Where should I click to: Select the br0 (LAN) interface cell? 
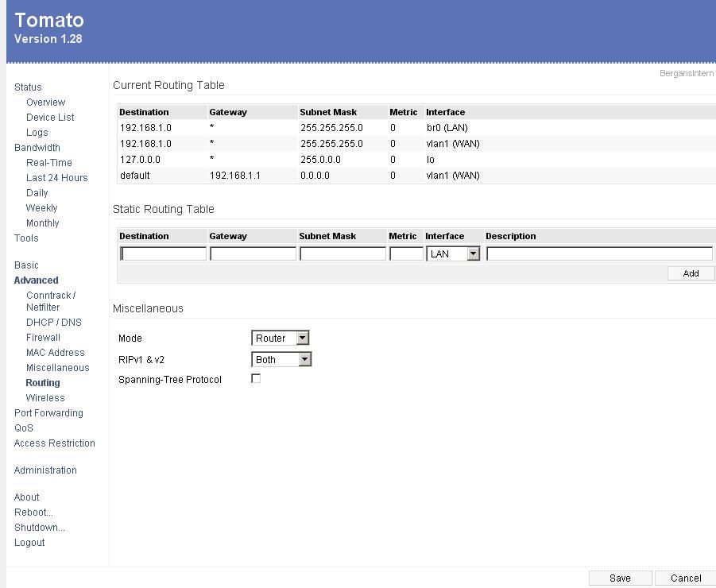(x=447, y=128)
